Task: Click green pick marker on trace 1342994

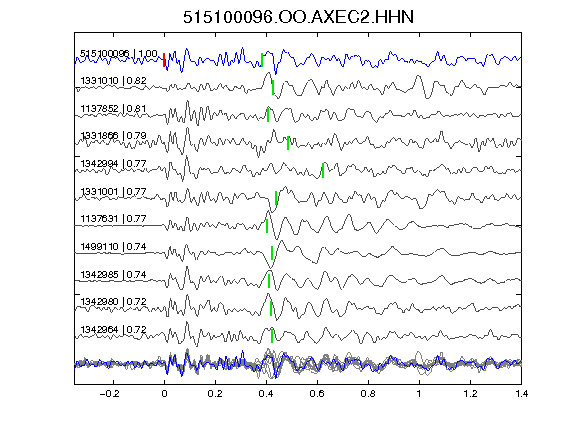Action: (x=323, y=170)
